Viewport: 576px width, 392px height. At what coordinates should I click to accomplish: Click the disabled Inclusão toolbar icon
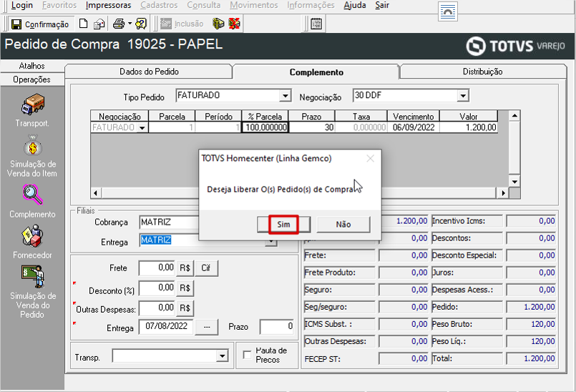(166, 24)
